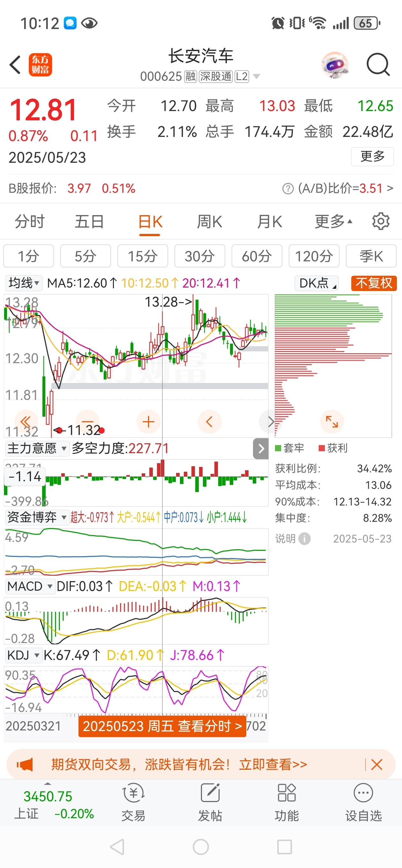Open the search magnifier icon
The height and width of the screenshot is (868, 402).
(378, 64)
